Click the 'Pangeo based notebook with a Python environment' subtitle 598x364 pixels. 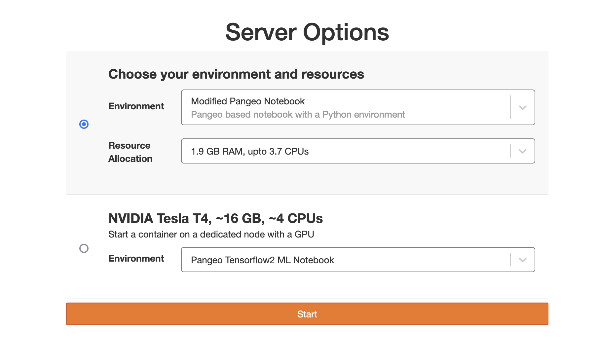[x=298, y=115]
